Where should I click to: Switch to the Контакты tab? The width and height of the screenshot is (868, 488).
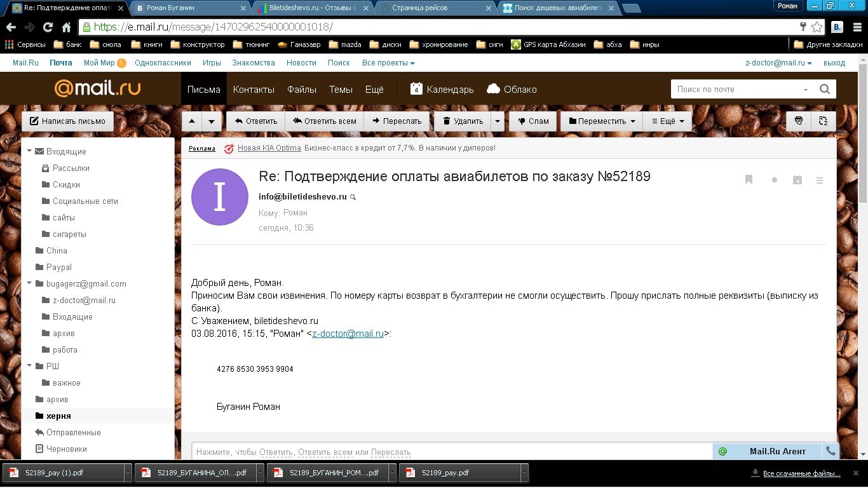pos(254,90)
